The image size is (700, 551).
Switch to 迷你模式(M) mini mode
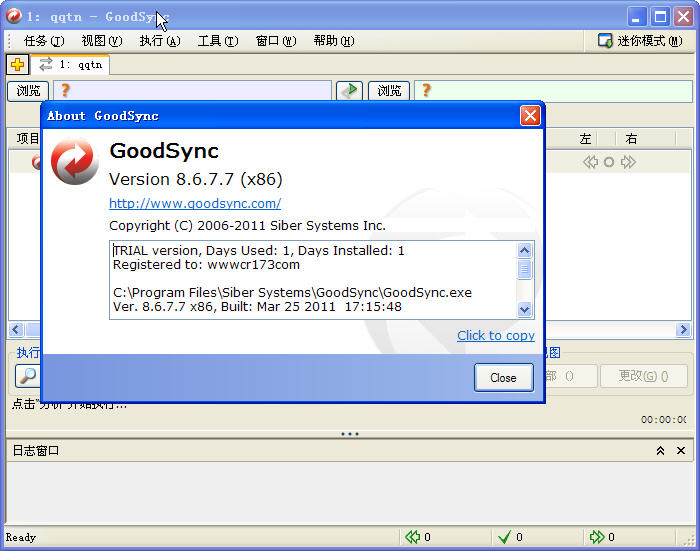click(x=640, y=41)
